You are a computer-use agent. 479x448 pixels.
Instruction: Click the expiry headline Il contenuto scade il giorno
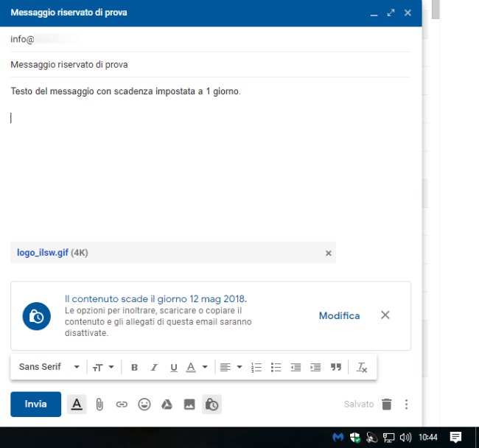pos(155,298)
